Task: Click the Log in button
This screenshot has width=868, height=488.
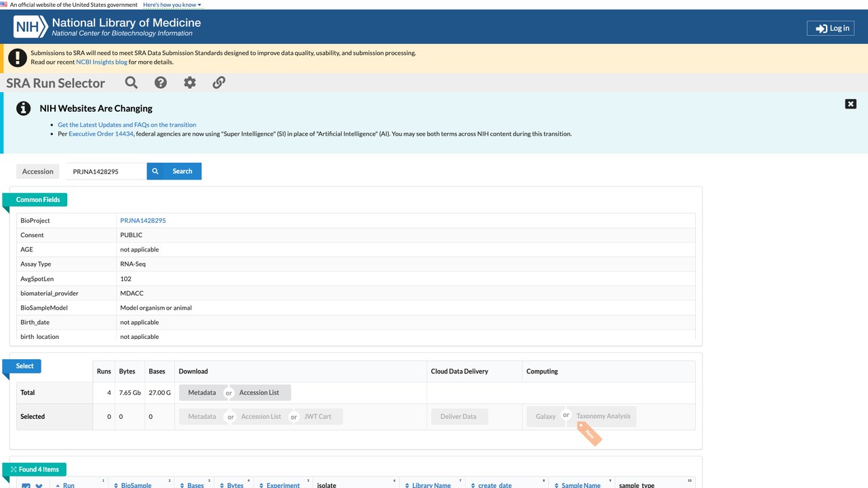Action: click(830, 28)
